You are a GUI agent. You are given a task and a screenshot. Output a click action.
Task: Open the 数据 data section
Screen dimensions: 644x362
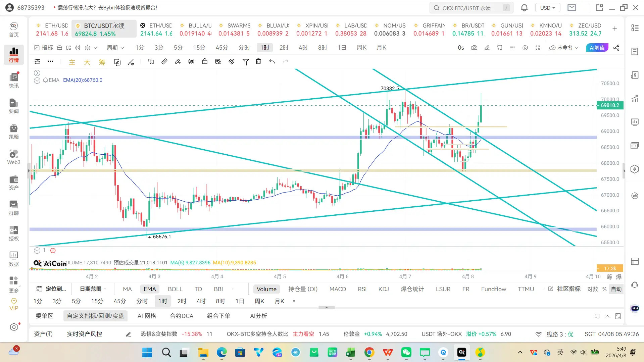click(14, 259)
